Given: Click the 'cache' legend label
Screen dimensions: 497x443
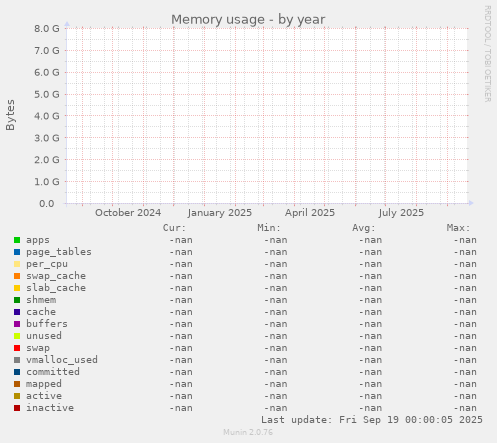Looking at the screenshot, I should coord(41,312).
